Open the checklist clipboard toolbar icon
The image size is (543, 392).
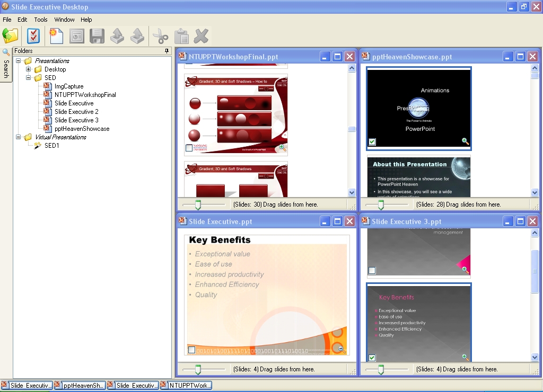[x=33, y=36]
